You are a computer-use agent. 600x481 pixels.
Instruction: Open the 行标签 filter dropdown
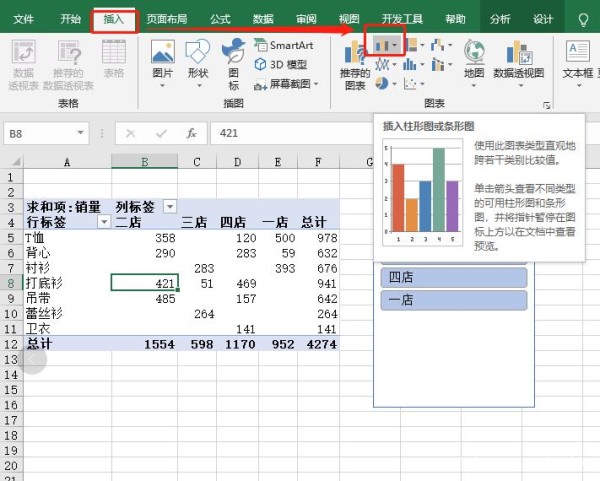click(104, 222)
